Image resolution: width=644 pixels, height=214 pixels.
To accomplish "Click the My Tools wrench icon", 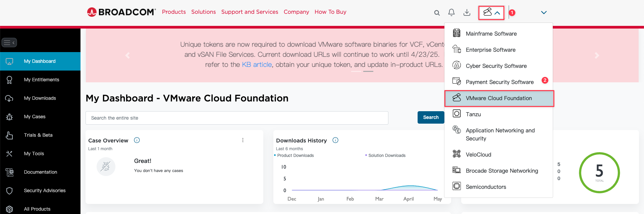I will [9, 154].
